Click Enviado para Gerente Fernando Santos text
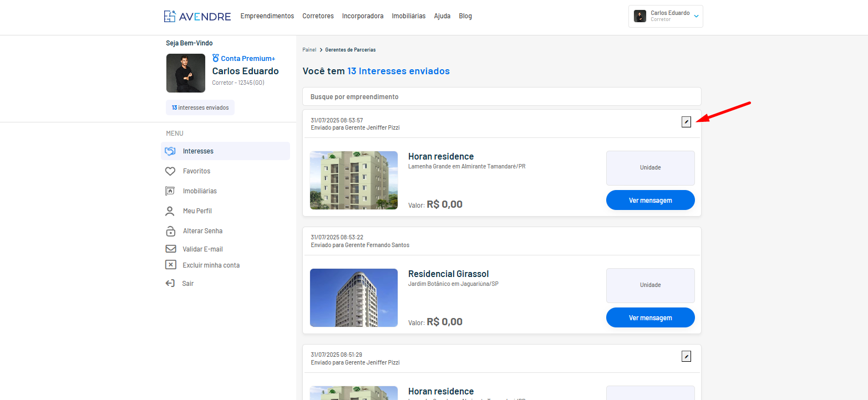Screen dimensions: 868x400 click(360, 245)
